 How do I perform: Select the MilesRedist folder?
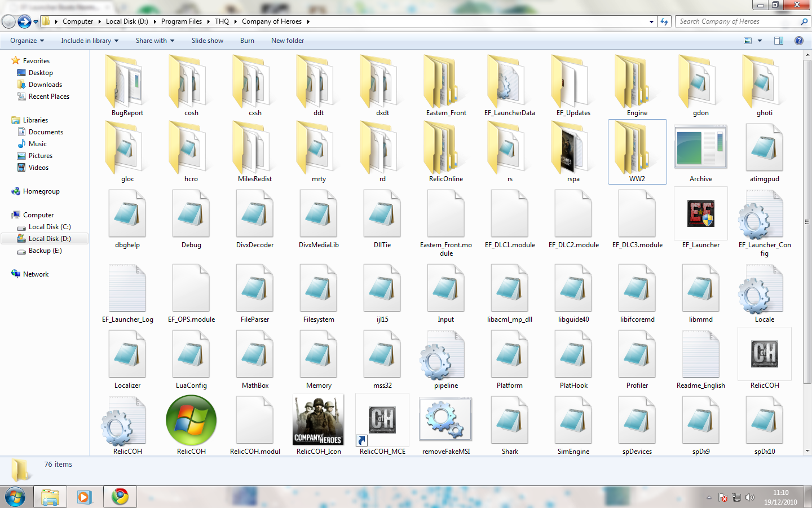(255, 152)
